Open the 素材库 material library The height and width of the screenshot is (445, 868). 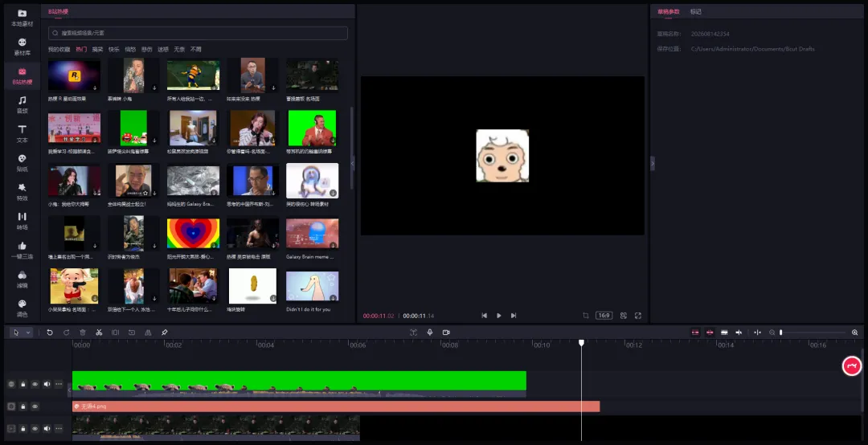[23, 47]
